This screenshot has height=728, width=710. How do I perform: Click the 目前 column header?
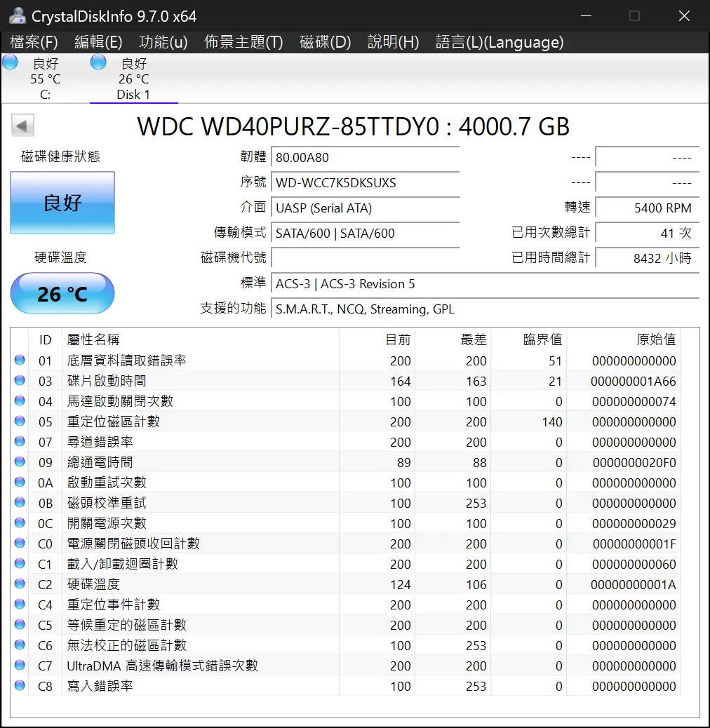377,340
